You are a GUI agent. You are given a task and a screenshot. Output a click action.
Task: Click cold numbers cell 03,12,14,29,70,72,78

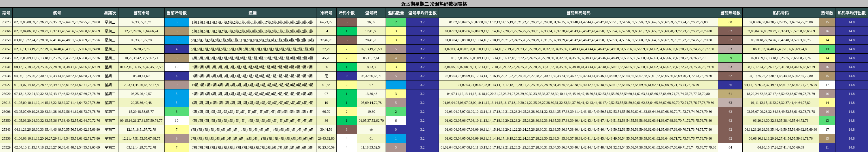click(141, 147)
